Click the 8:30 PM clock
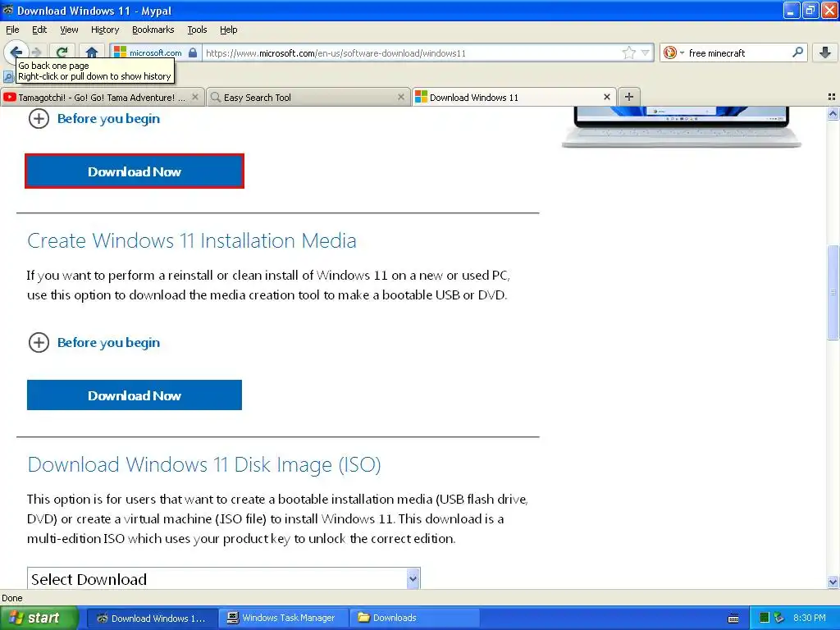The width and height of the screenshot is (840, 630). coord(810,618)
